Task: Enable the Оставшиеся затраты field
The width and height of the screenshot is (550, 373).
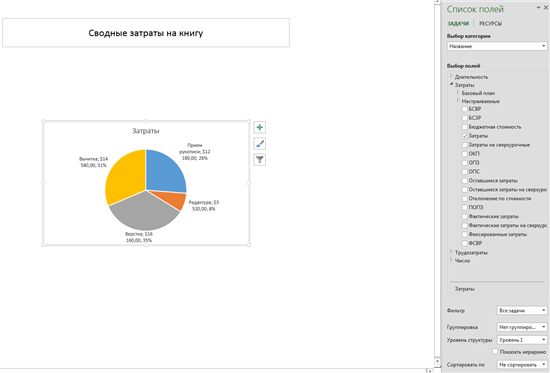Action: [465, 181]
